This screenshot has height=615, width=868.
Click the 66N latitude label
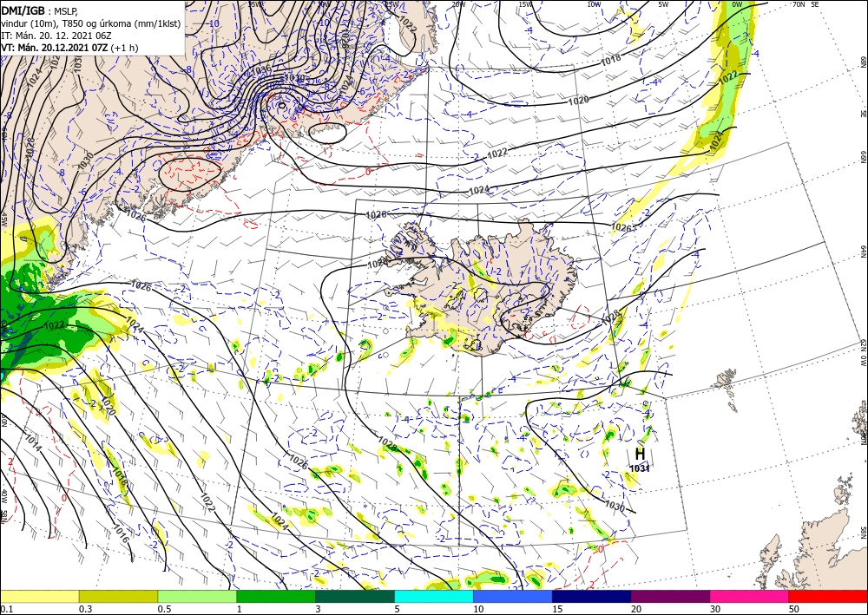[x=863, y=157]
